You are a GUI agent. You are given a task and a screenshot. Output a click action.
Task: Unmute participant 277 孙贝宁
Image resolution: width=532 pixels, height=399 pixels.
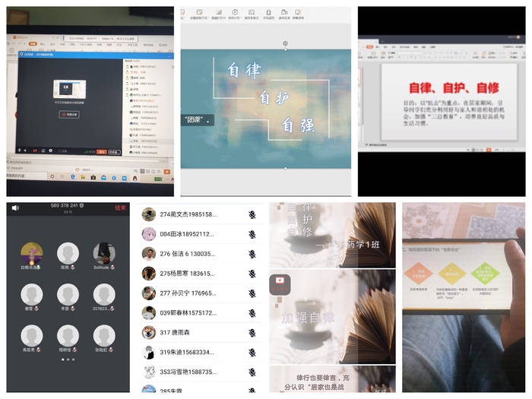point(252,293)
